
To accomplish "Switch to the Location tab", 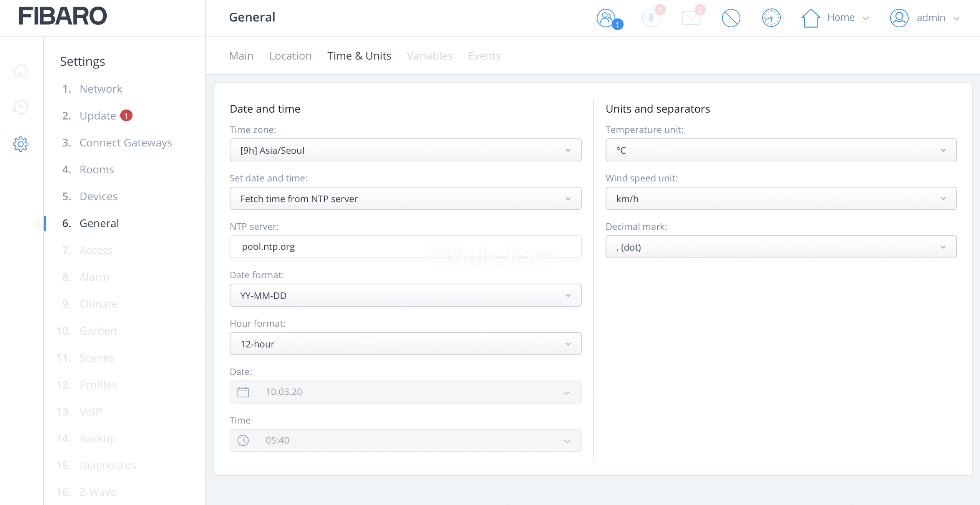I will click(290, 56).
